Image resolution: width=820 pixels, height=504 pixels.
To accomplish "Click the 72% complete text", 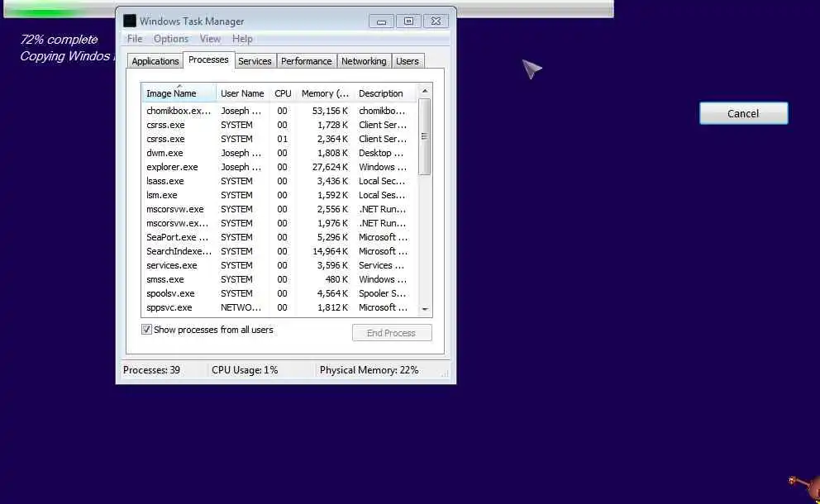I will (x=59, y=40).
